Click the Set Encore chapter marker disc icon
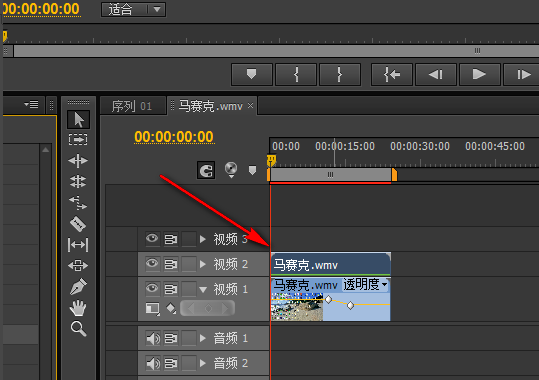This screenshot has height=380, width=539. tap(231, 169)
